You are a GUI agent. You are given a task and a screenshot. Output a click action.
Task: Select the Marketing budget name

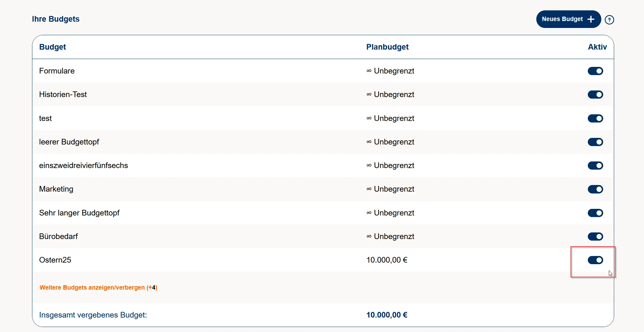pos(56,189)
